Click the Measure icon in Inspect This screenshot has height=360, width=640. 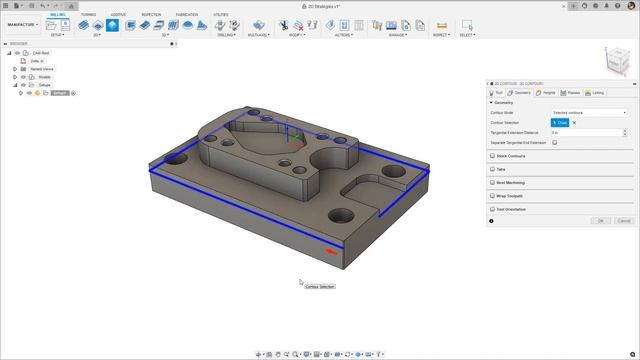[441, 25]
